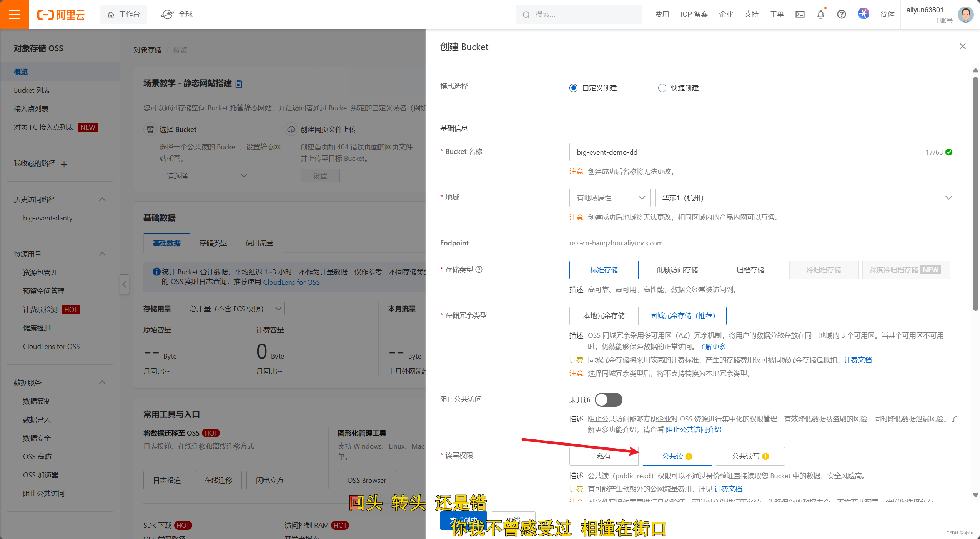Open the Workbench button in header

point(123,14)
